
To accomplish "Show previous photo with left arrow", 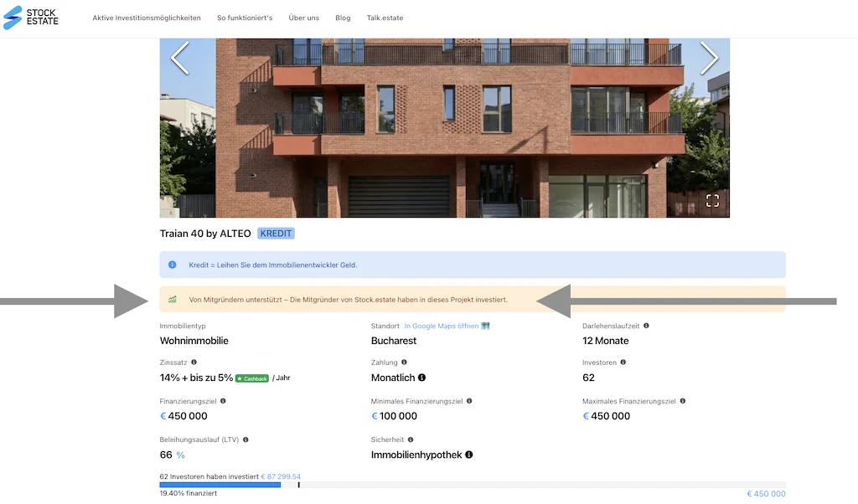I will 179,58.
